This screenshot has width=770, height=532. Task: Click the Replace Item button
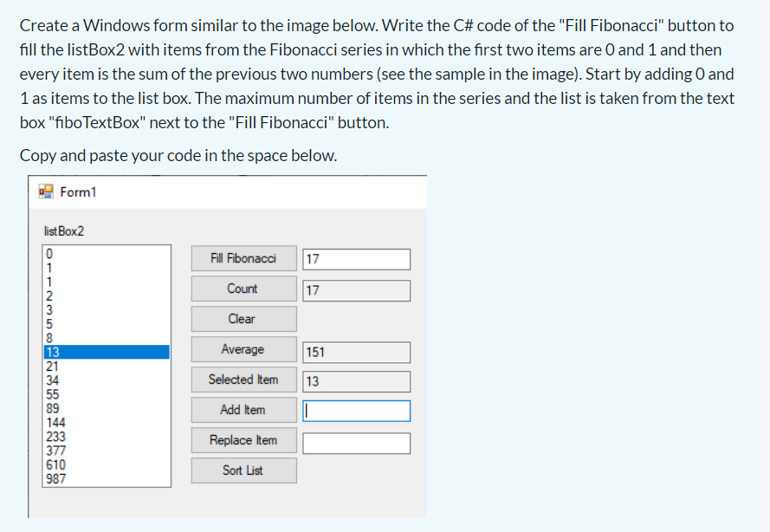click(x=243, y=440)
